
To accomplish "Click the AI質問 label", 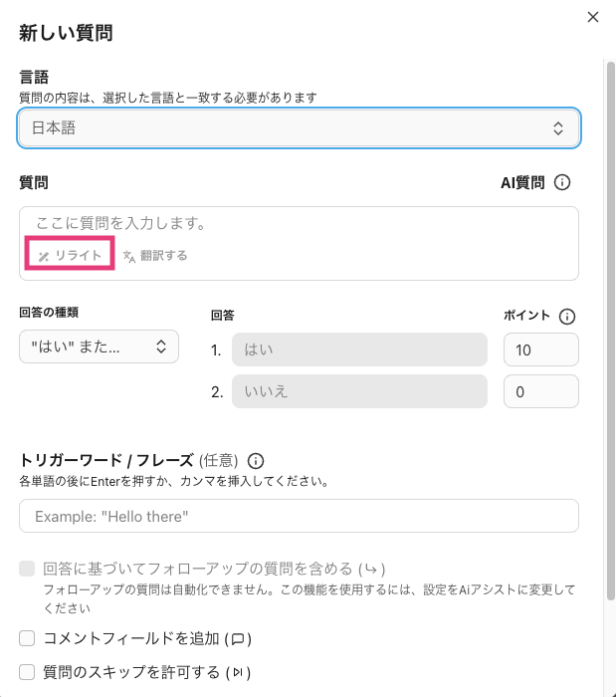I will click(x=522, y=182).
